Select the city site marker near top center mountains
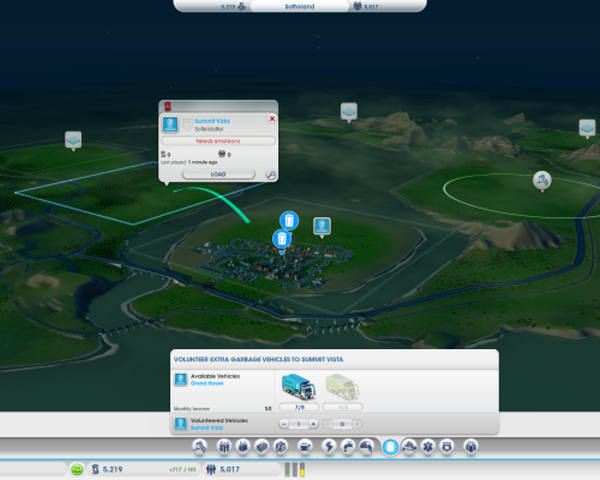This screenshot has height=480, width=600. (x=349, y=112)
